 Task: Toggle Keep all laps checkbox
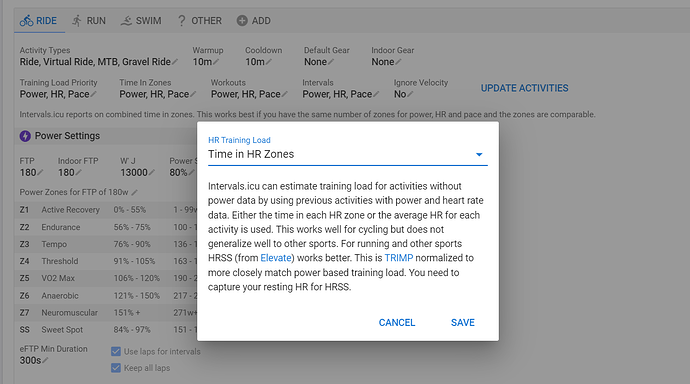coord(116,368)
